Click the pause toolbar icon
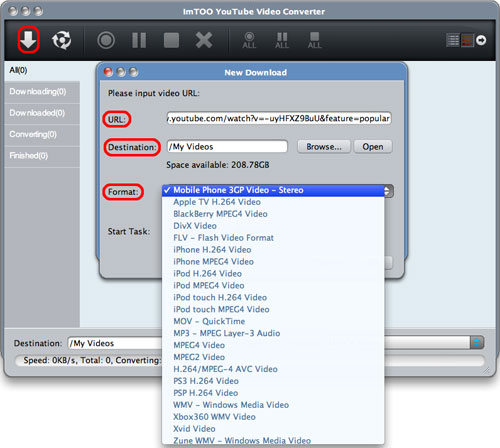 point(139,40)
